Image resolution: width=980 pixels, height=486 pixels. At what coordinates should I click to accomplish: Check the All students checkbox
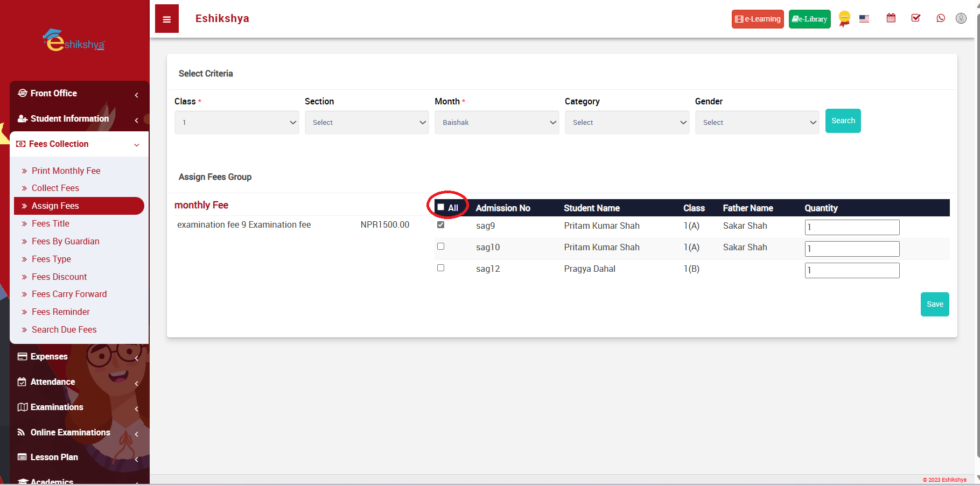click(x=441, y=207)
